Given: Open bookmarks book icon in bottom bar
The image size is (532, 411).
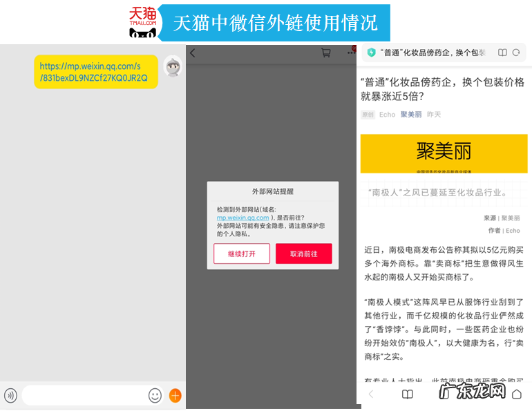Looking at the screenshot, I should [x=407, y=394].
